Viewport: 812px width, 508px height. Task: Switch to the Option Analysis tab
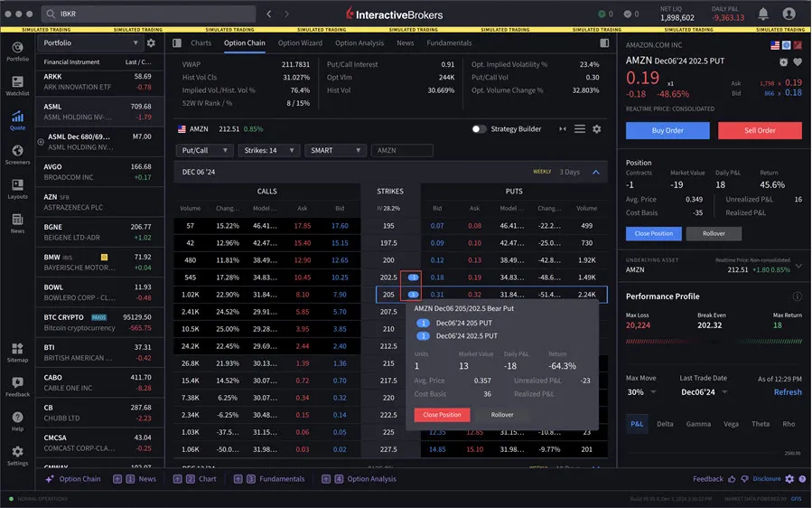(359, 43)
